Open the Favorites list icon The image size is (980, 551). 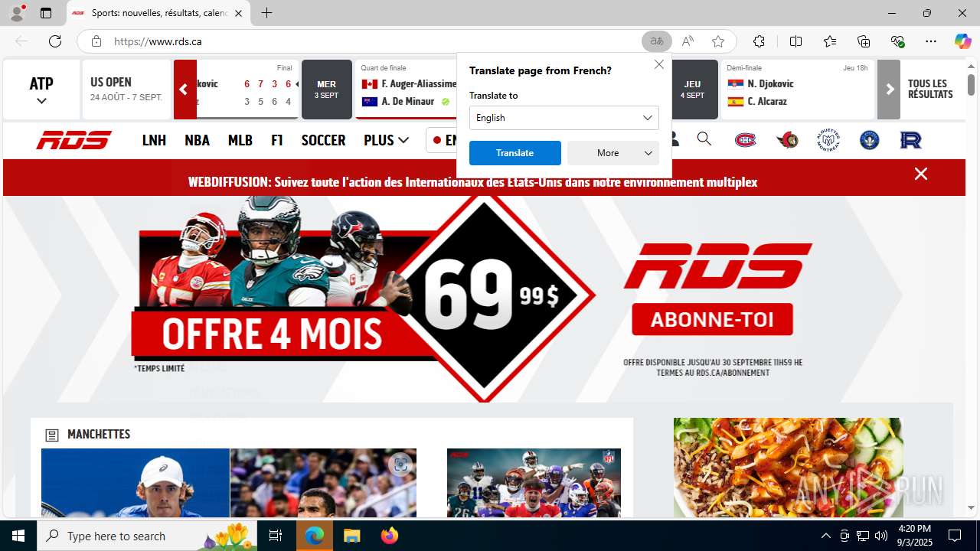pyautogui.click(x=830, y=41)
